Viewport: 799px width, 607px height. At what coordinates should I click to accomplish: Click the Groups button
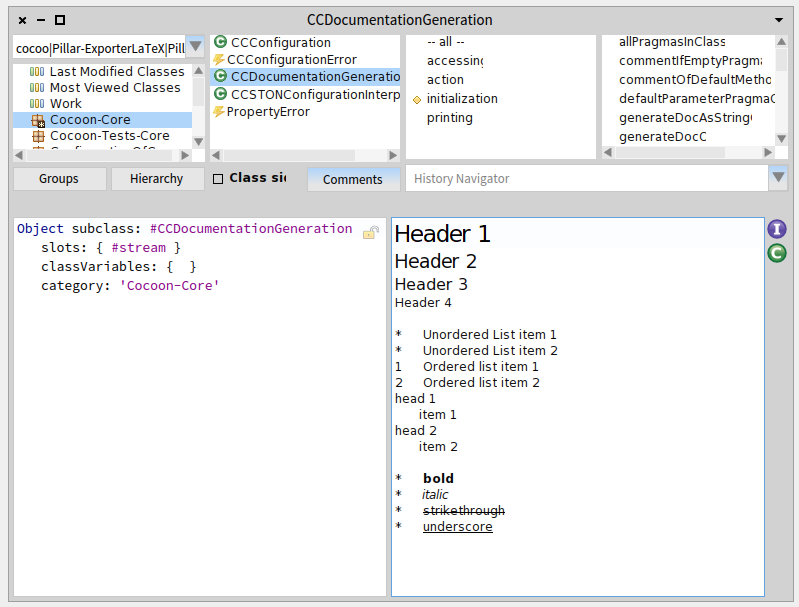point(59,179)
